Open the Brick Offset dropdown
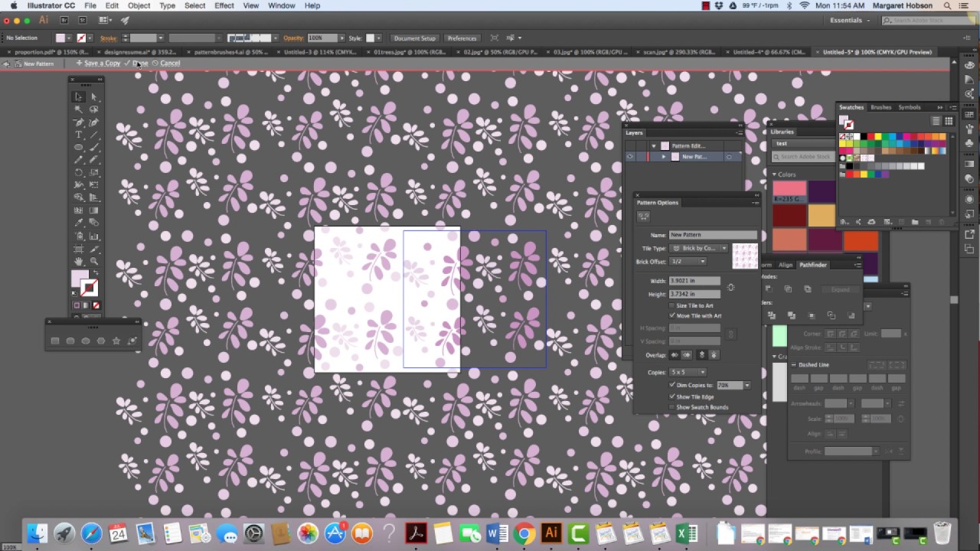980x551 pixels. (x=688, y=261)
